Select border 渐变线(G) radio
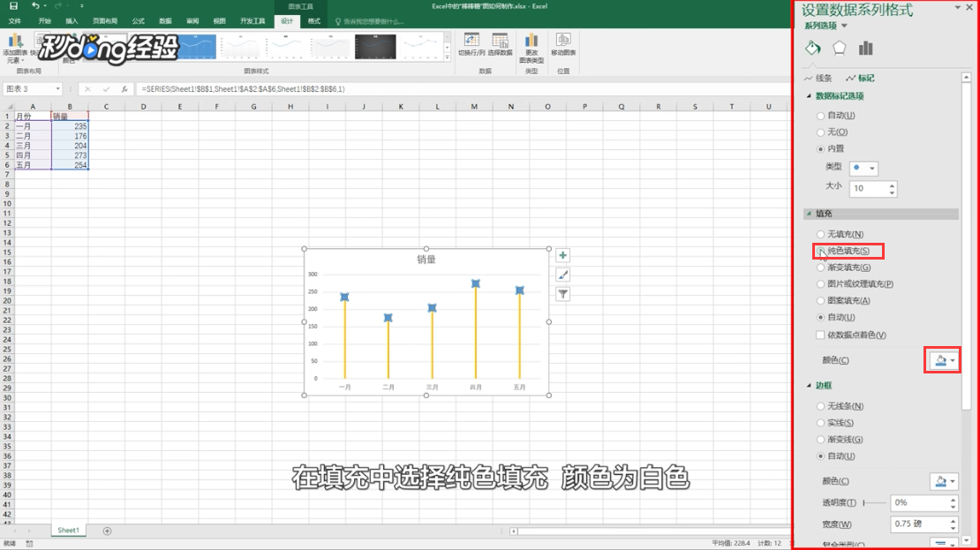 820,440
